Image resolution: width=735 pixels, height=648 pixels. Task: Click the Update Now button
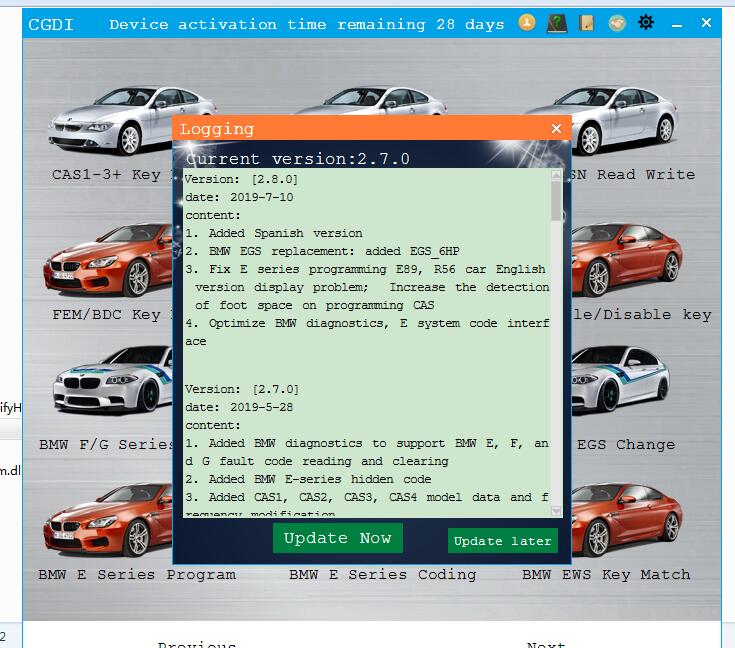338,538
